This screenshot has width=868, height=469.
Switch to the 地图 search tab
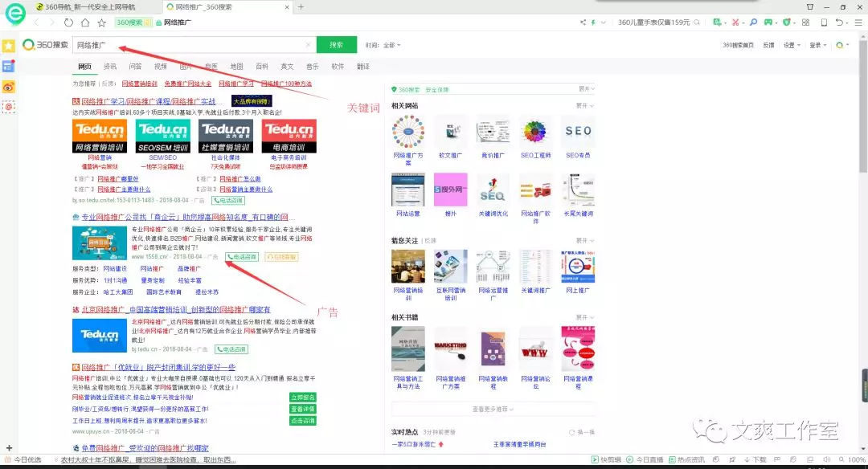tap(237, 67)
